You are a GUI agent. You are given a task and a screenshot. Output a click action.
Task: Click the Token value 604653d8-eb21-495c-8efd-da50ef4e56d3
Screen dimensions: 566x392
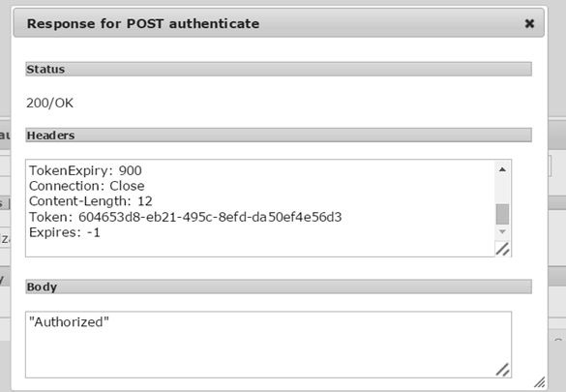point(210,217)
